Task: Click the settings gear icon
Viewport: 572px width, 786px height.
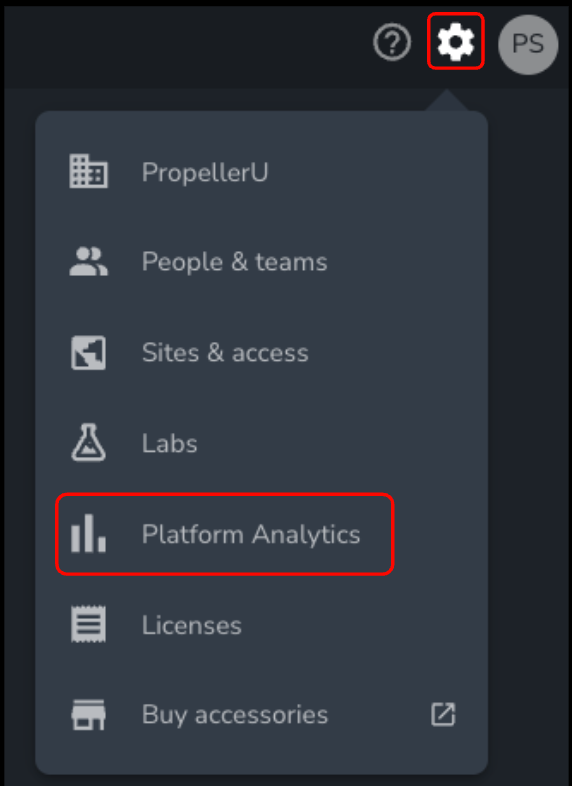Action: pos(455,42)
